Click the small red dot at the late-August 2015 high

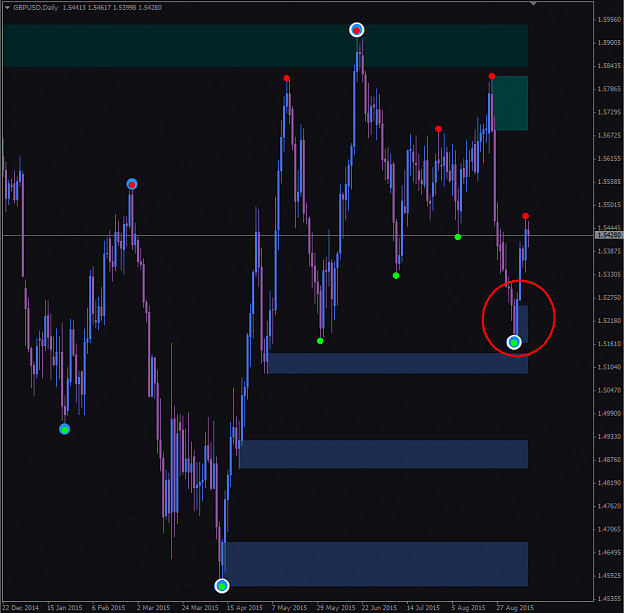[x=491, y=76]
